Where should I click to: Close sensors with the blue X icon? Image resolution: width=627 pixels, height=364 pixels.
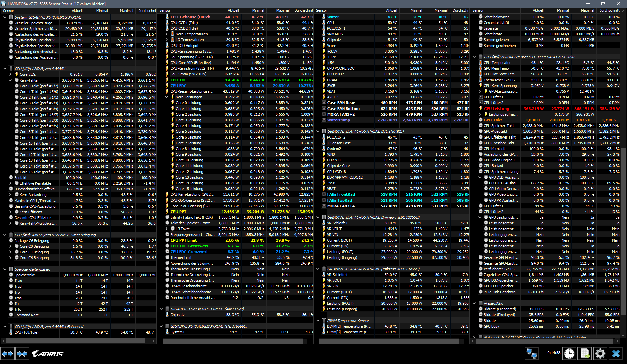(616, 354)
